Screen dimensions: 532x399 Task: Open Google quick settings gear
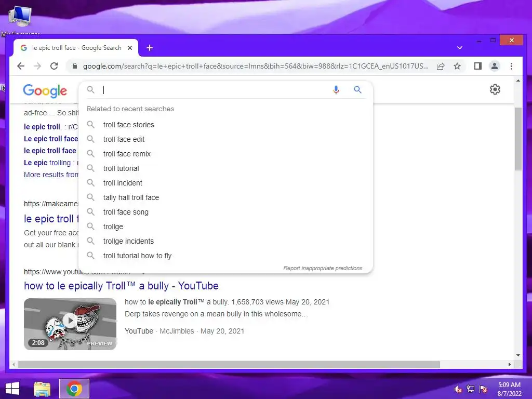(495, 89)
